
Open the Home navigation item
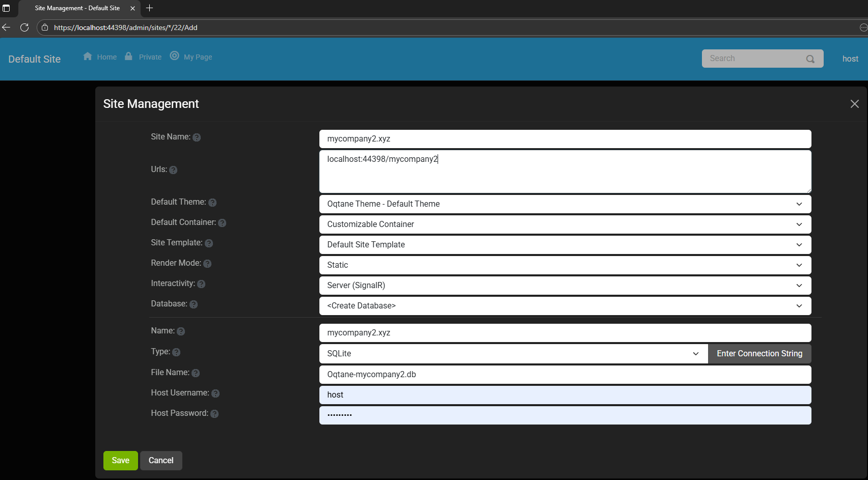(100, 57)
